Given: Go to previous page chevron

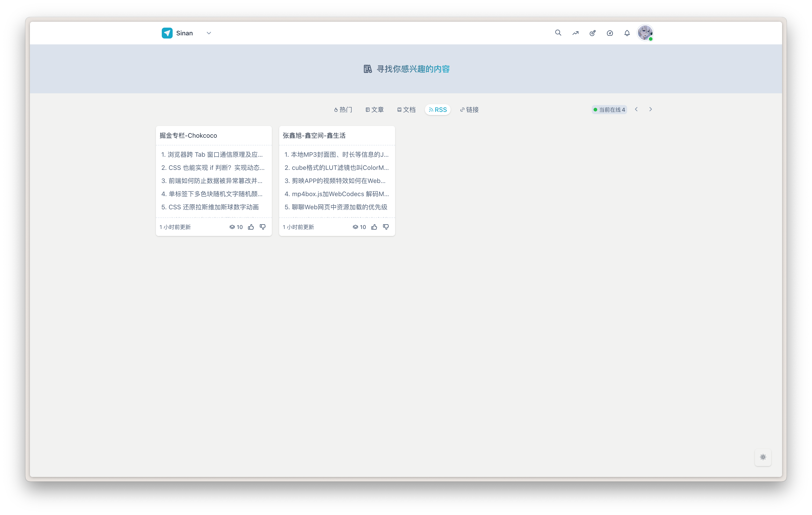Looking at the screenshot, I should [x=636, y=109].
